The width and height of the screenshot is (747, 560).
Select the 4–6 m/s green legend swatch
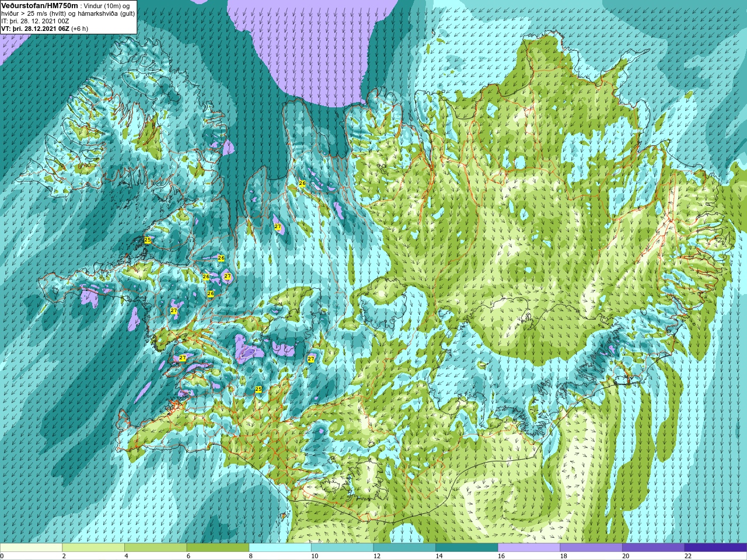(x=155, y=548)
